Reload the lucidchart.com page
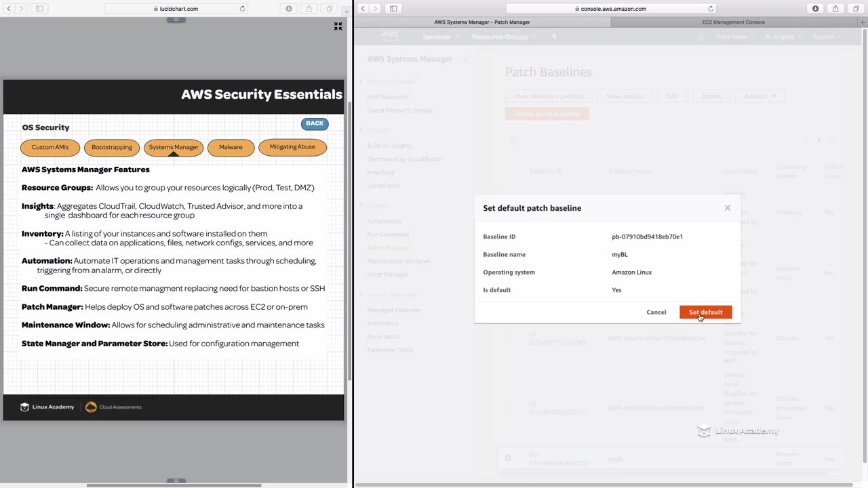This screenshot has width=868, height=488. tap(242, 9)
